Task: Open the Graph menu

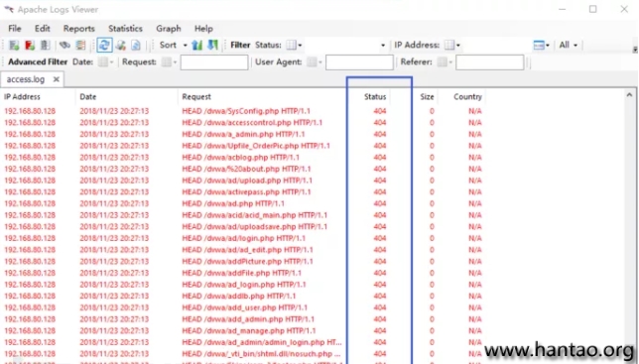Action: point(169,29)
